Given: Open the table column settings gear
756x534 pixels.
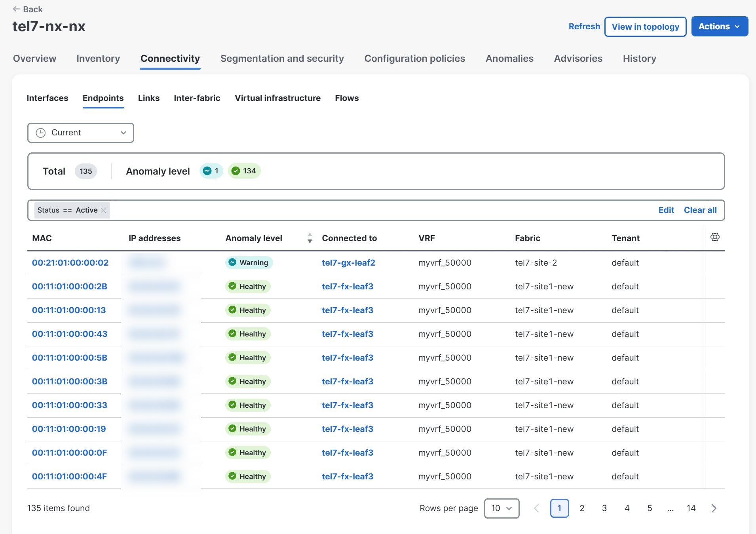Looking at the screenshot, I should [x=715, y=237].
